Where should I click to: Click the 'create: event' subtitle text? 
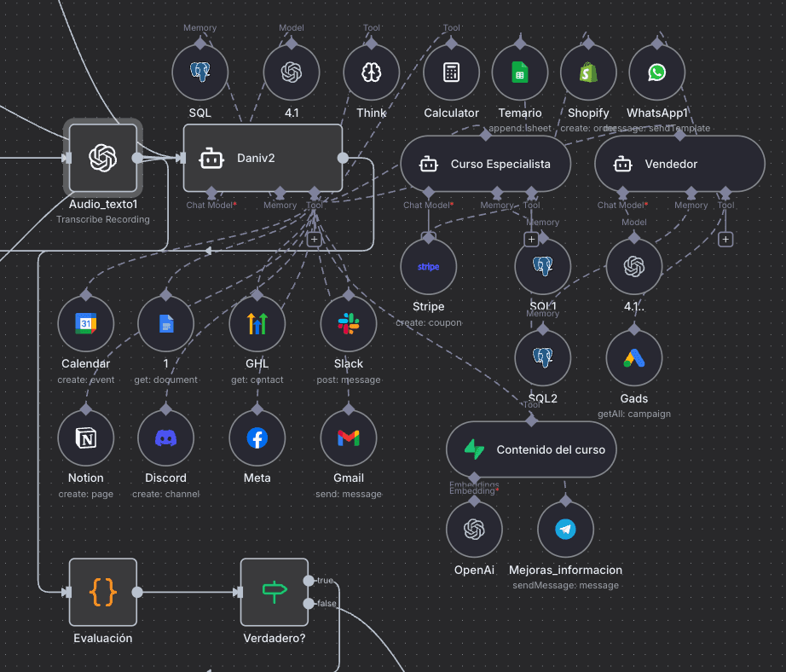click(x=86, y=379)
